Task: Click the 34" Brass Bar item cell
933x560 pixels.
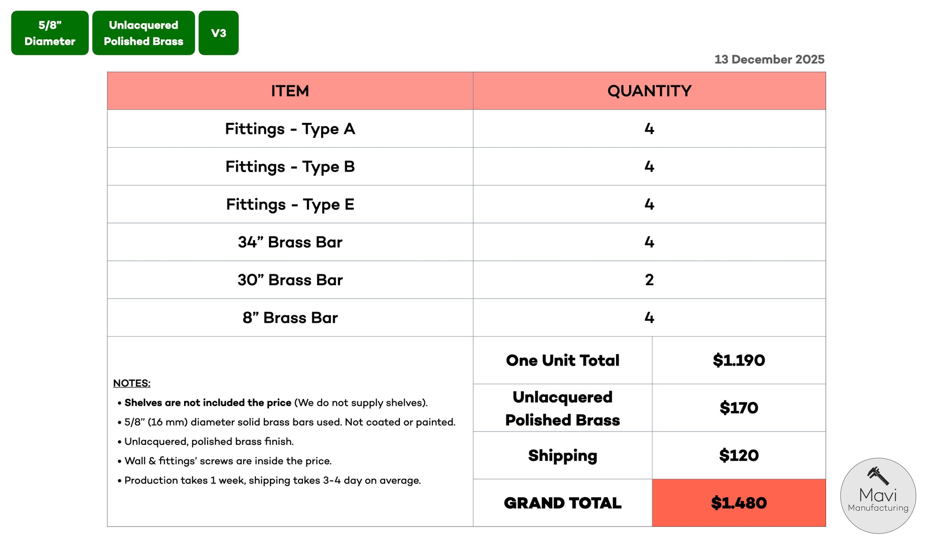Action: click(x=290, y=242)
